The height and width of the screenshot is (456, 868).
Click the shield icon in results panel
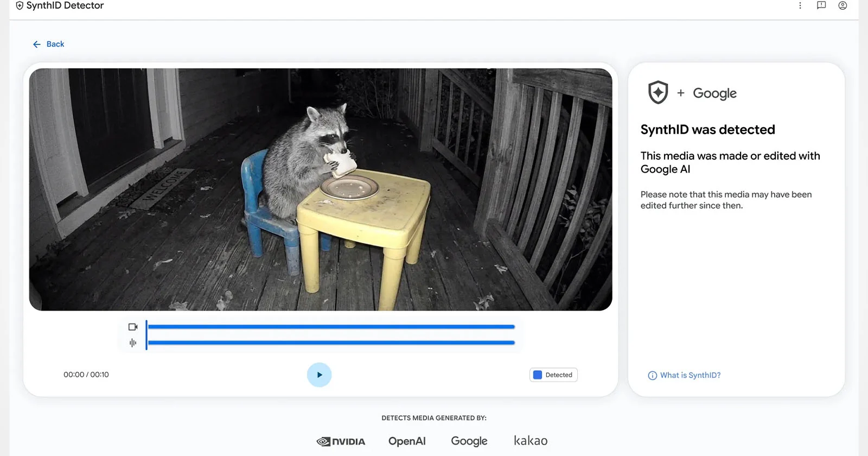(658, 92)
